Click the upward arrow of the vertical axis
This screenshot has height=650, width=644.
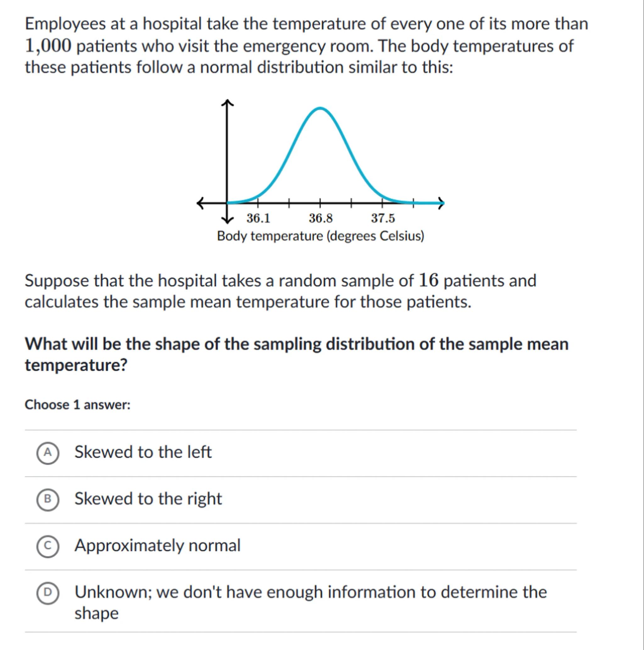point(227,102)
